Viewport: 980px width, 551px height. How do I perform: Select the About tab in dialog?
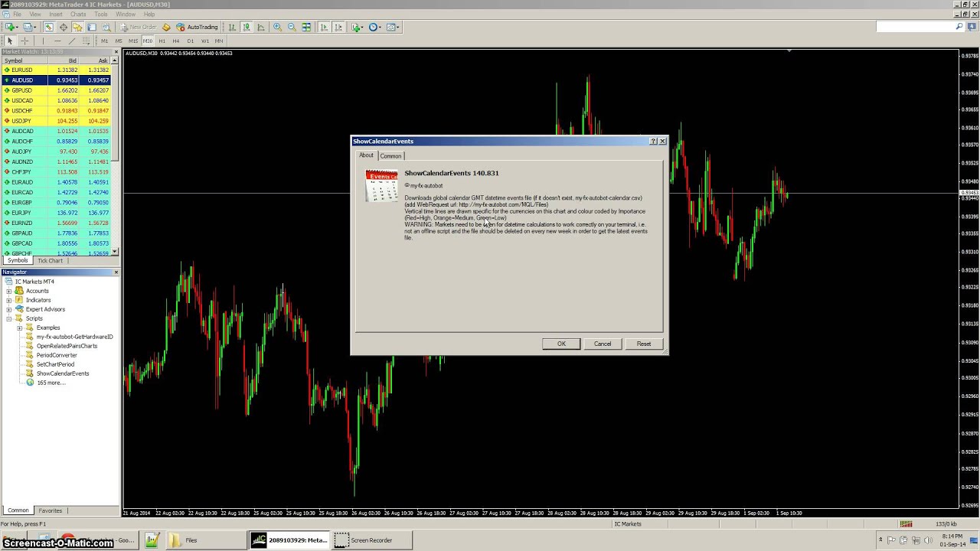point(366,155)
